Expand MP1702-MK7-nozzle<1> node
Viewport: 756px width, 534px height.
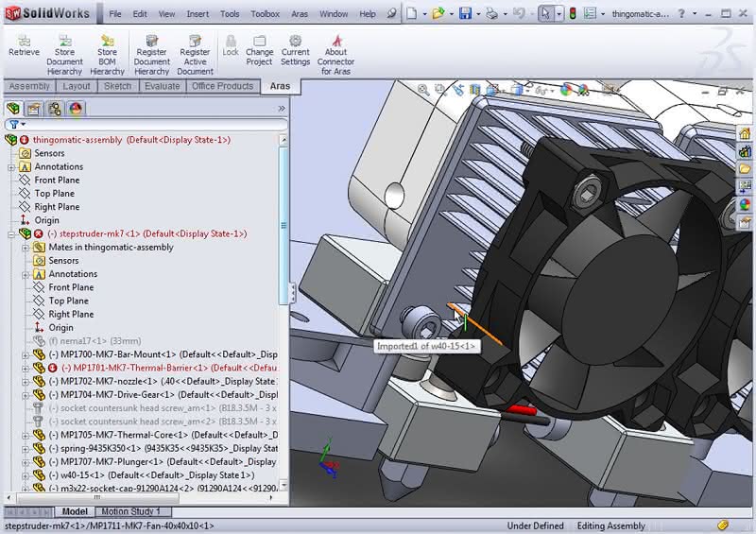26,382
